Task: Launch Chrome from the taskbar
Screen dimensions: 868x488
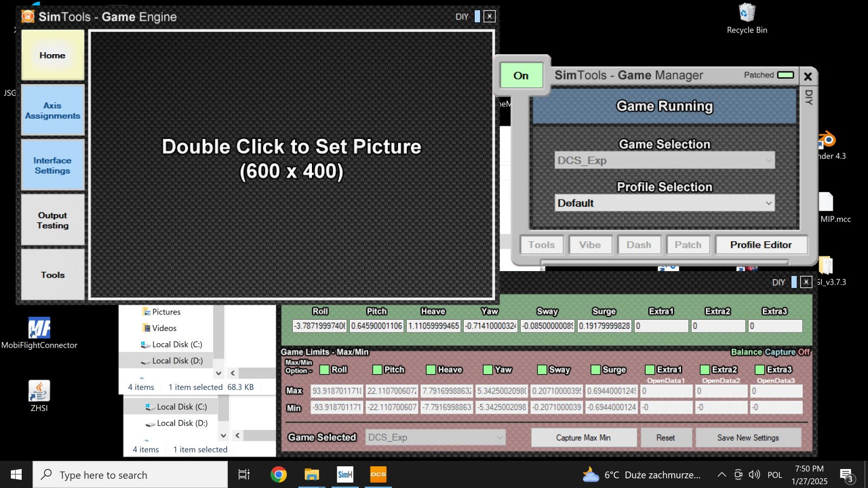Action: [x=278, y=475]
